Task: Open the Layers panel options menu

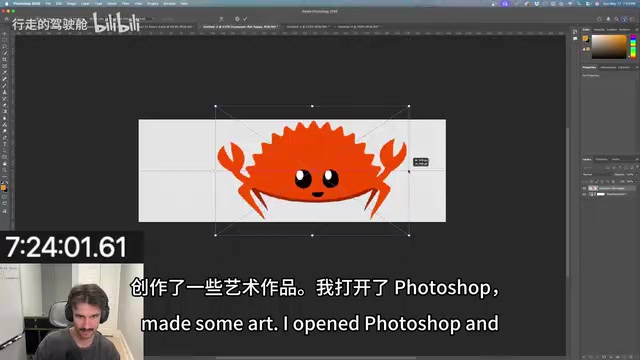Action: [636, 159]
